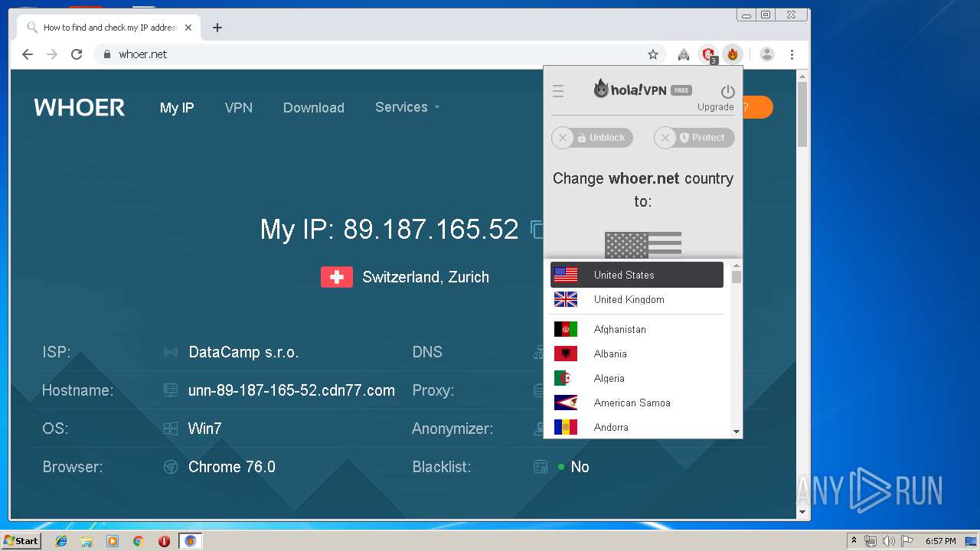Select Albania in the country list

[x=637, y=354]
